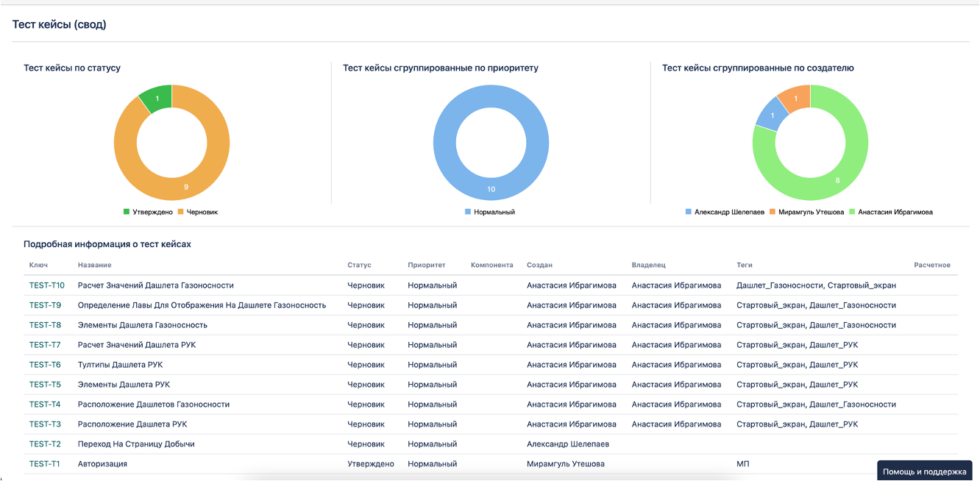Open test case TEST-T8 link
This screenshot has height=481, width=980.
tap(45, 325)
